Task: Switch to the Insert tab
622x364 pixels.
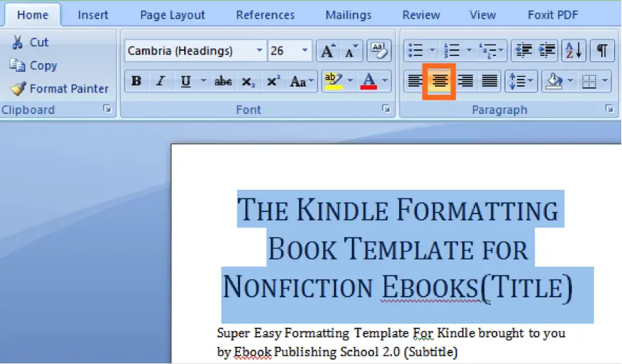Action: tap(93, 15)
